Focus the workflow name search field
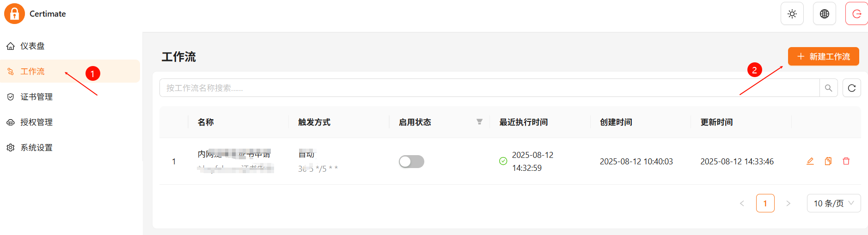The height and width of the screenshot is (235, 868). (x=489, y=88)
